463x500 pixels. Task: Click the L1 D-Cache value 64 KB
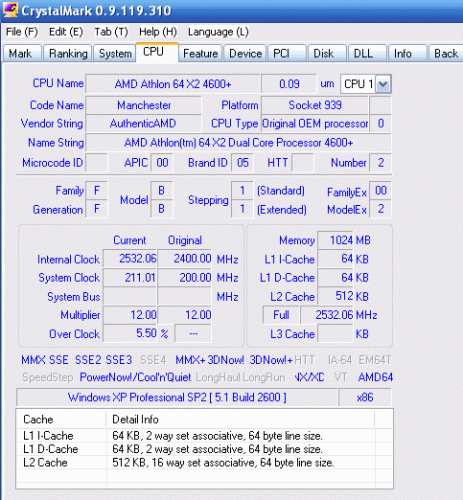pos(335,278)
